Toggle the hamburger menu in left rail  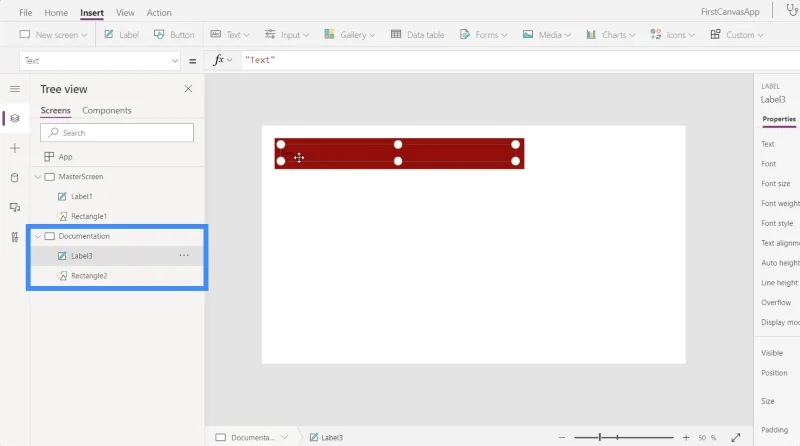coord(15,89)
